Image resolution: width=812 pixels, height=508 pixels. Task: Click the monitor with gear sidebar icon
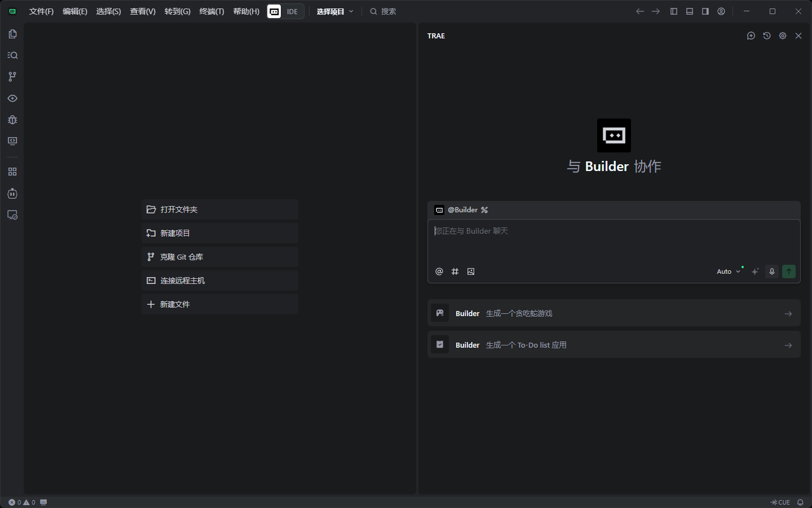[x=12, y=215]
